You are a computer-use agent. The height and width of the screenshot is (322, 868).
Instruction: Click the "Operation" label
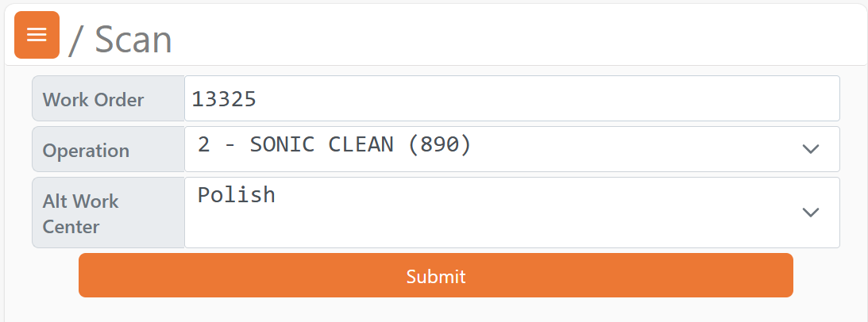tap(86, 151)
